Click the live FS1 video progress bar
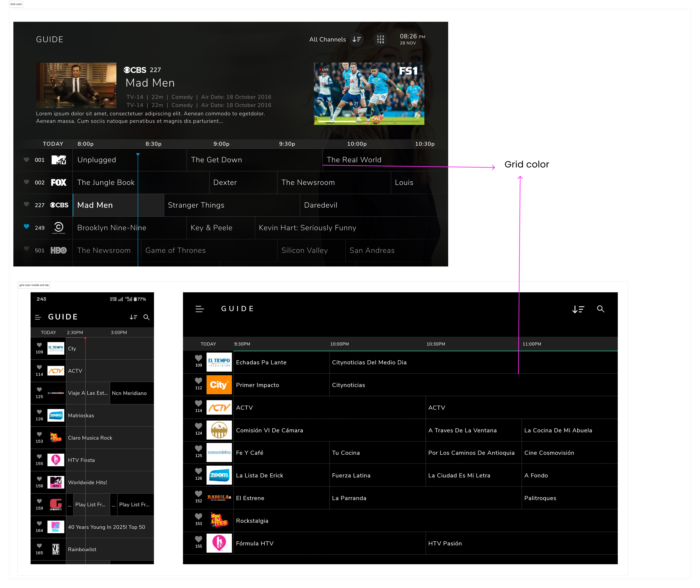Image resolution: width=700 pixels, height=588 pixels. click(369, 122)
